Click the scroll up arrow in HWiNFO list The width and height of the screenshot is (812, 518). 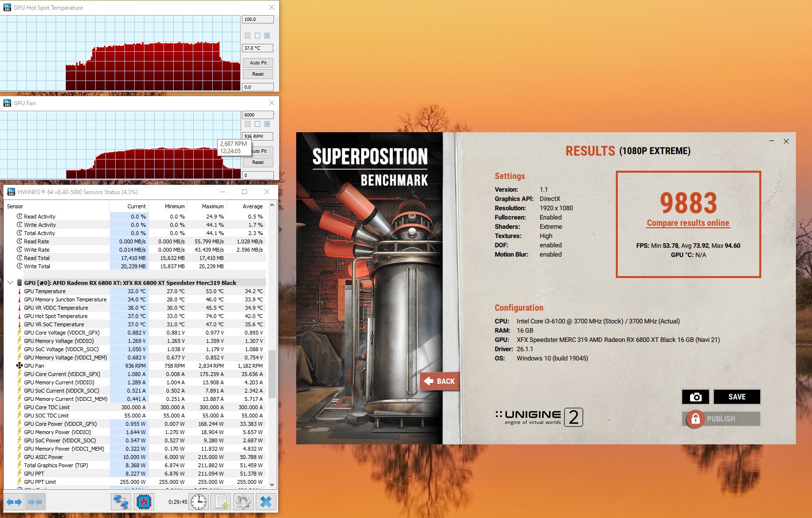tap(272, 205)
